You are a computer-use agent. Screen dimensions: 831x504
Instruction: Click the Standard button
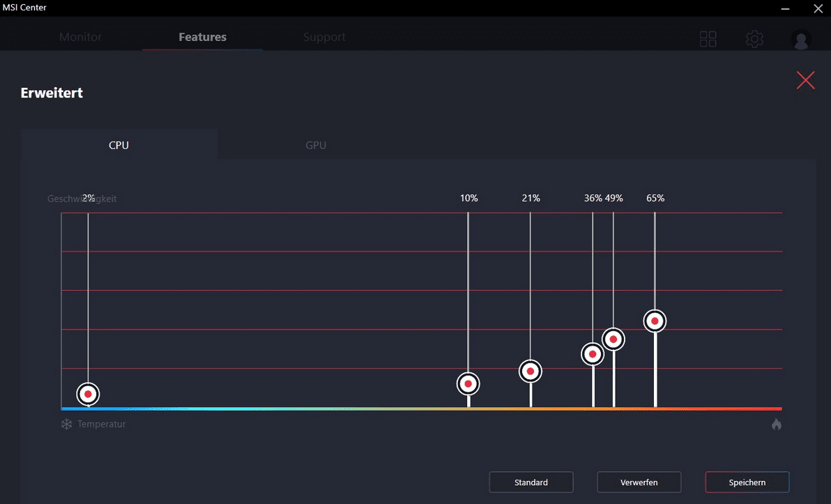(531, 482)
